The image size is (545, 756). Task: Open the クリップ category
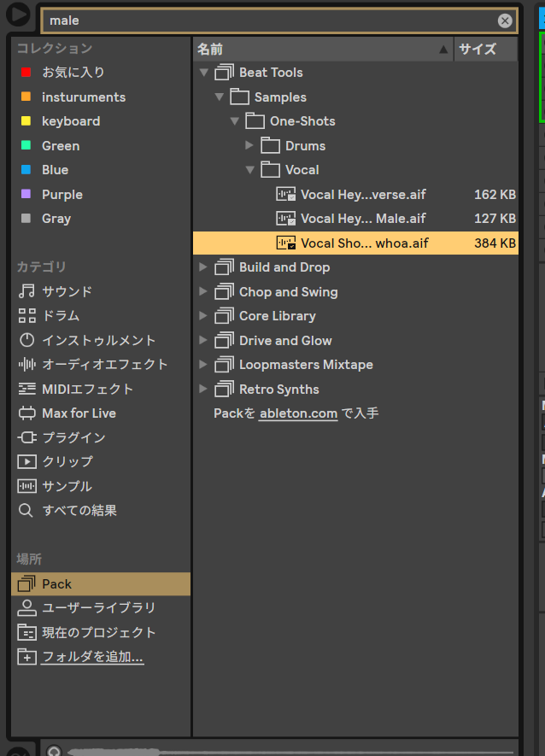67,461
